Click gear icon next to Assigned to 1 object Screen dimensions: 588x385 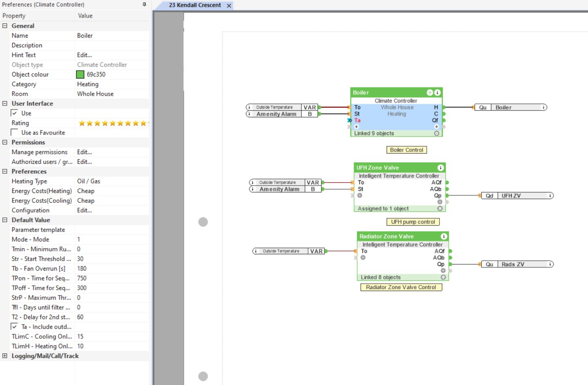(x=440, y=208)
